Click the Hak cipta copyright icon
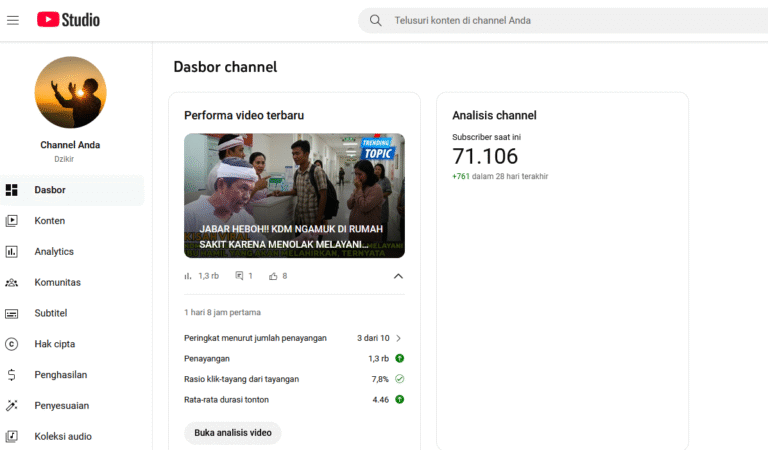 [12, 345]
